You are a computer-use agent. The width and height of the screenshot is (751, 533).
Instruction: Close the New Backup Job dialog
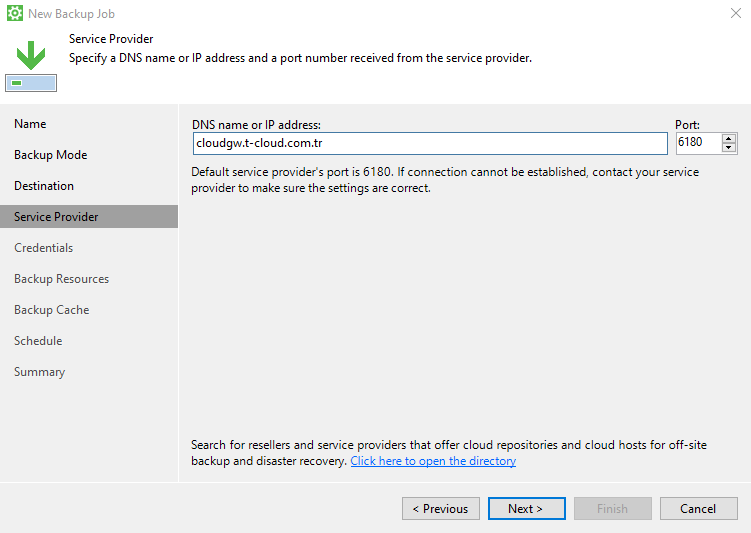click(736, 13)
